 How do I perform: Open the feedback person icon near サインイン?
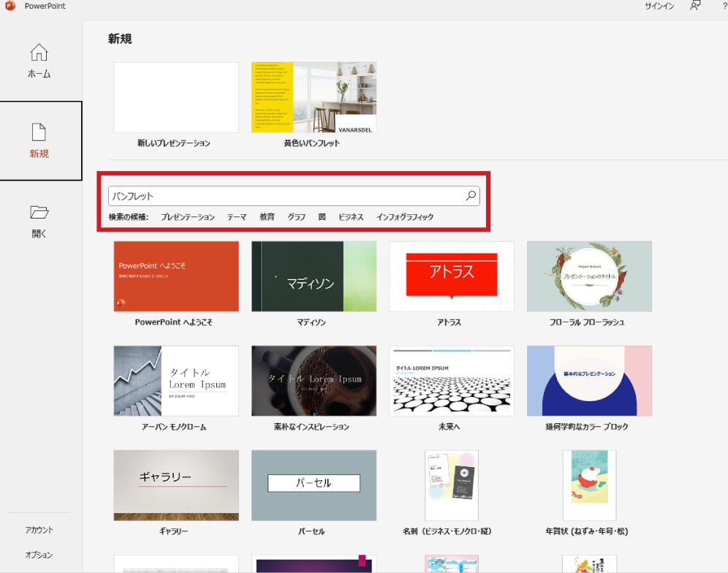[x=695, y=6]
